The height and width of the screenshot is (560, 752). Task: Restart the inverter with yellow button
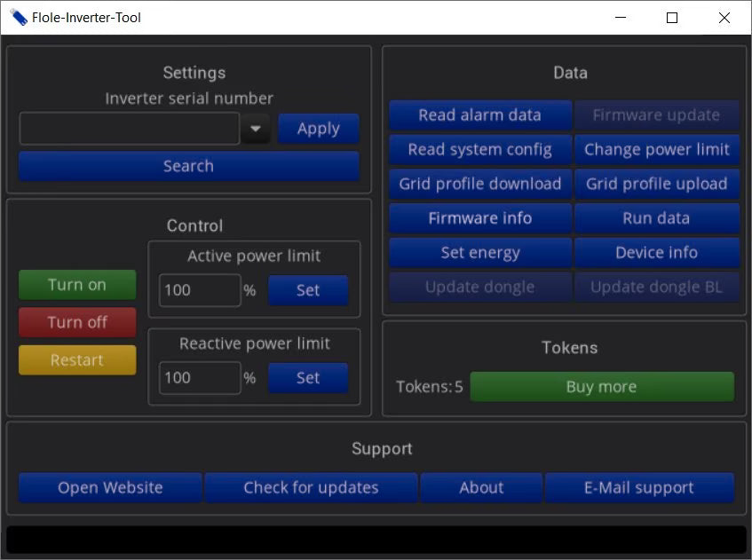coord(77,360)
